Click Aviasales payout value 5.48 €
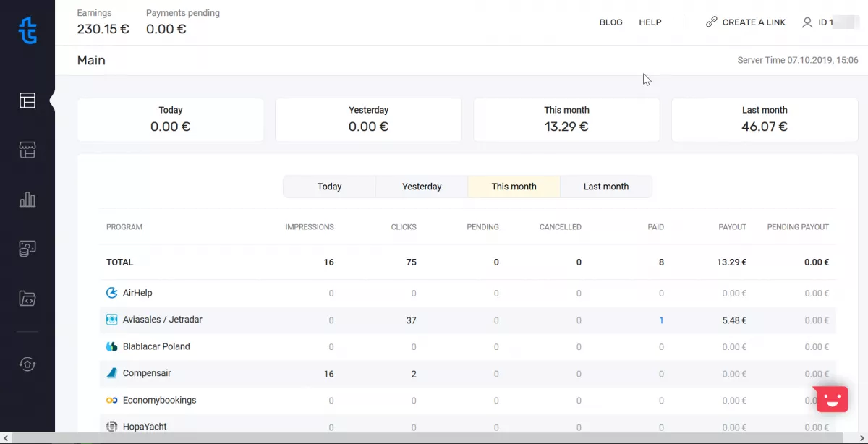Screen dimensions: 868x444 (734, 320)
